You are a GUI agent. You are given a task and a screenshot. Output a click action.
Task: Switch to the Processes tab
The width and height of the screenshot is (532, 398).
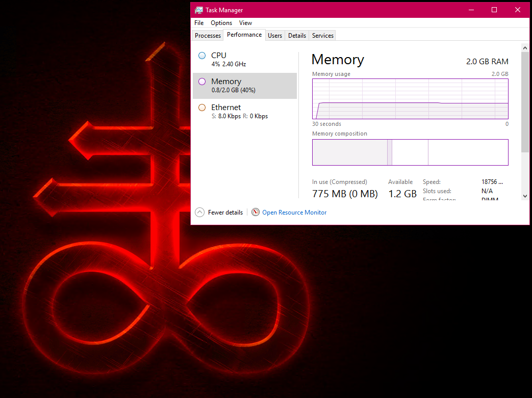tap(208, 36)
